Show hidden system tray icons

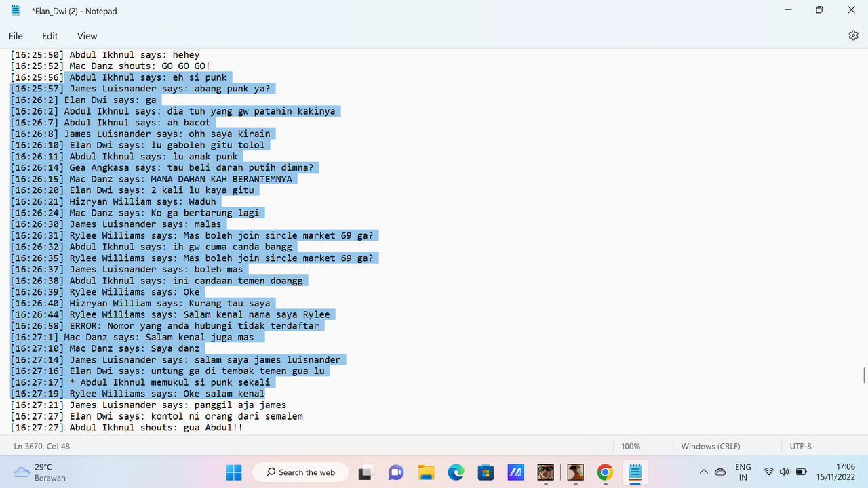pos(703,472)
